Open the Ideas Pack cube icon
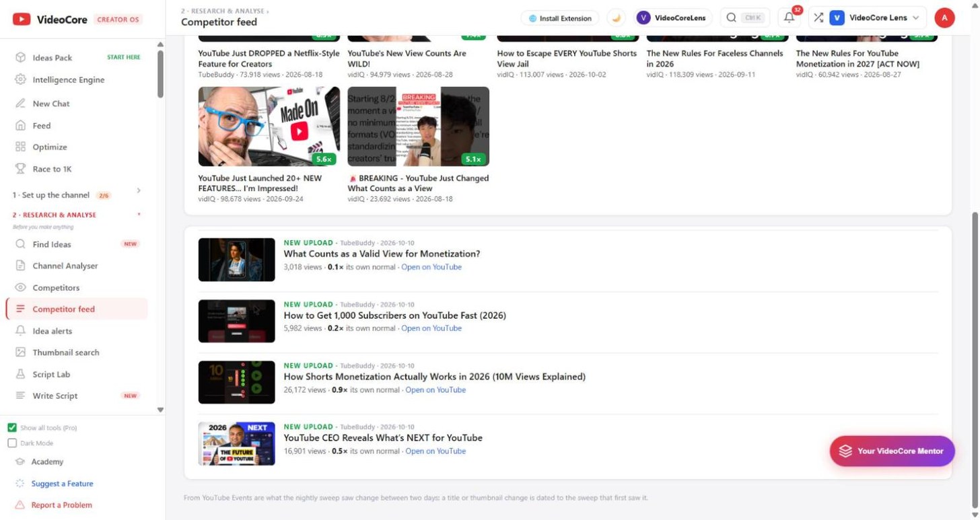The image size is (980, 520). pyautogui.click(x=20, y=58)
